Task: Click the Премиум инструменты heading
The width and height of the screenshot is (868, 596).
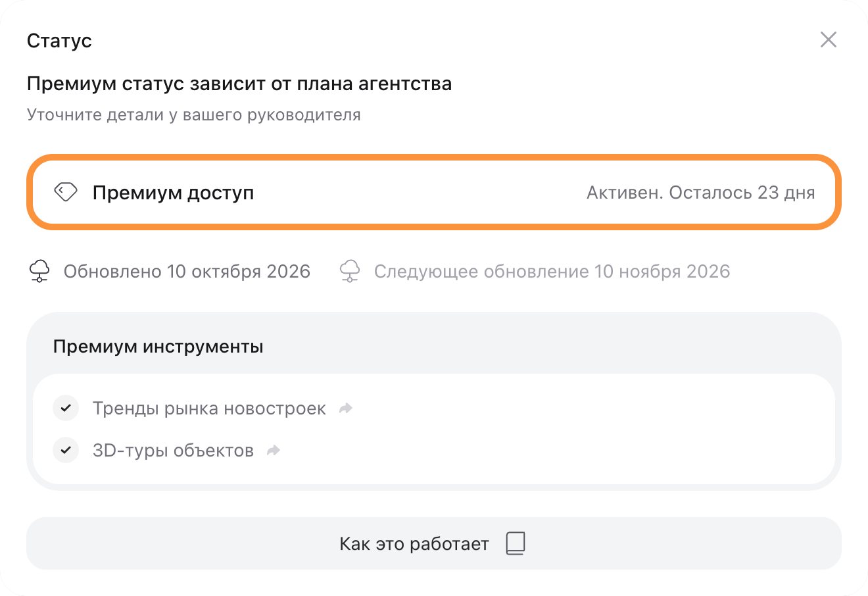Action: [158, 347]
